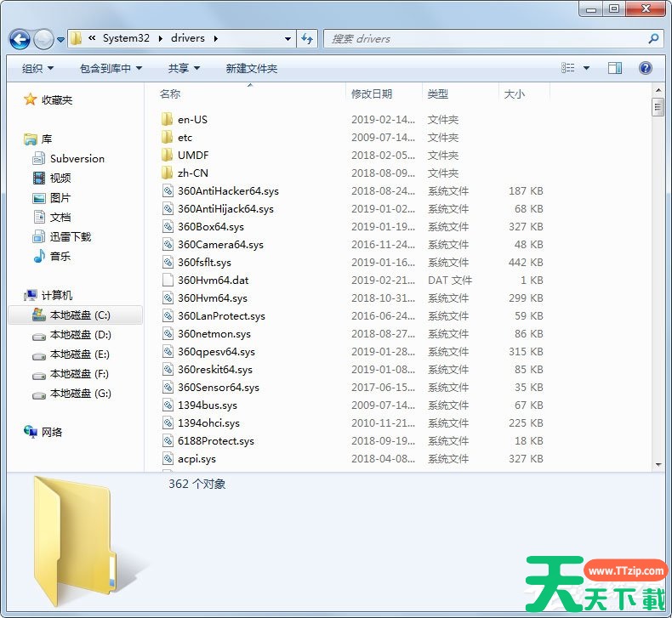Select 360LanProtect.sys file icon
This screenshot has width=672, height=618.
coord(168,315)
